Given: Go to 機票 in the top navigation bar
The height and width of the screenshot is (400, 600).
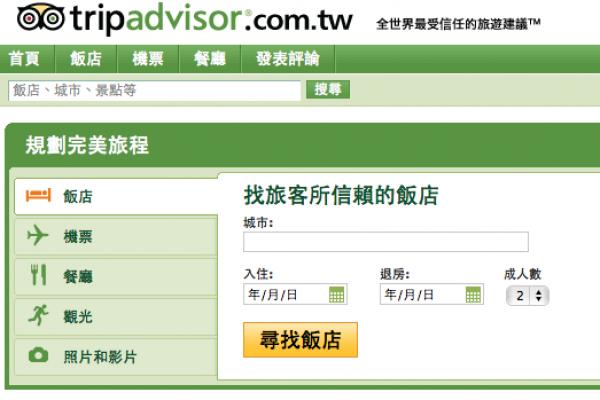Looking at the screenshot, I should pos(148,59).
